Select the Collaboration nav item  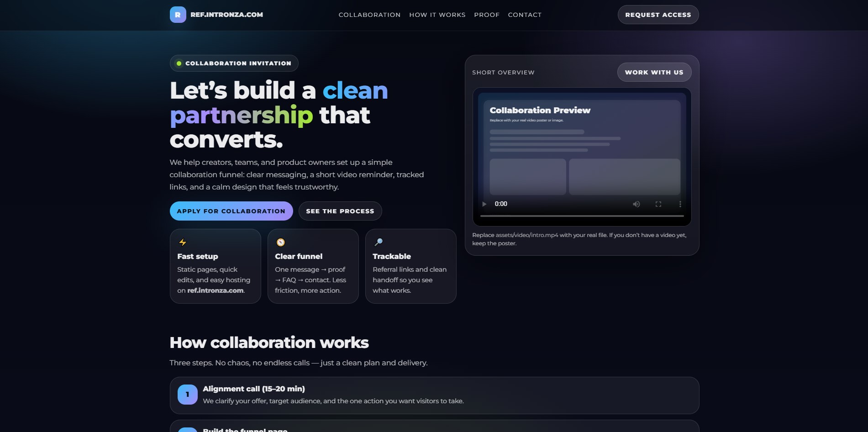[x=369, y=15]
